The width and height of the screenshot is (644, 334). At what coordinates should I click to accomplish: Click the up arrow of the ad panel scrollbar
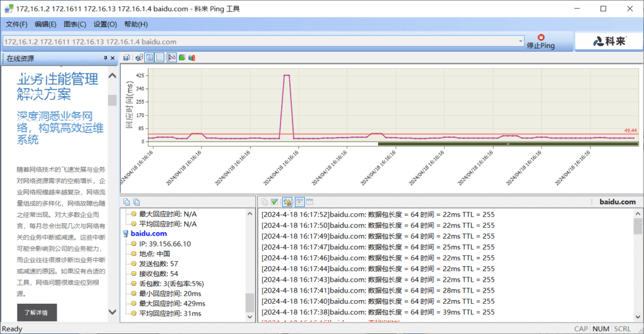112,77
